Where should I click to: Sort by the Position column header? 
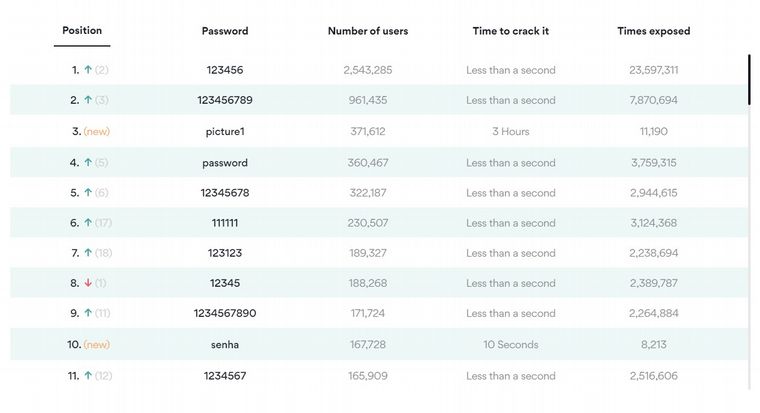(82, 31)
